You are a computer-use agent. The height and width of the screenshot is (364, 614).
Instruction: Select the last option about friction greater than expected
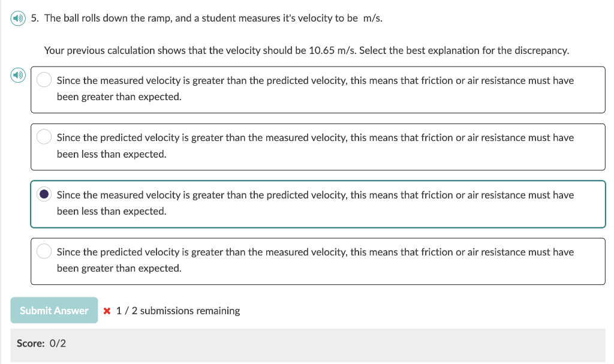[x=44, y=251]
